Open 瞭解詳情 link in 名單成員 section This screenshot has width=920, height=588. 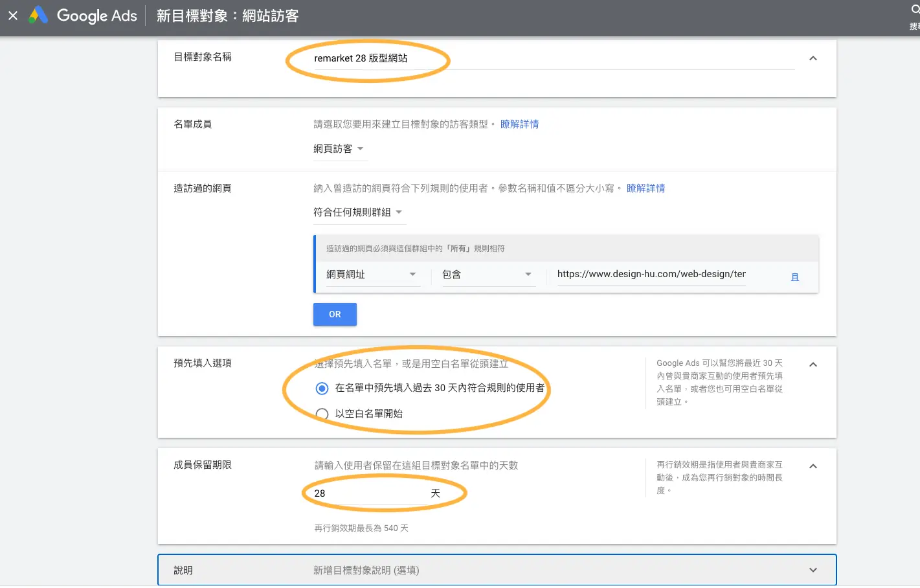click(x=519, y=124)
